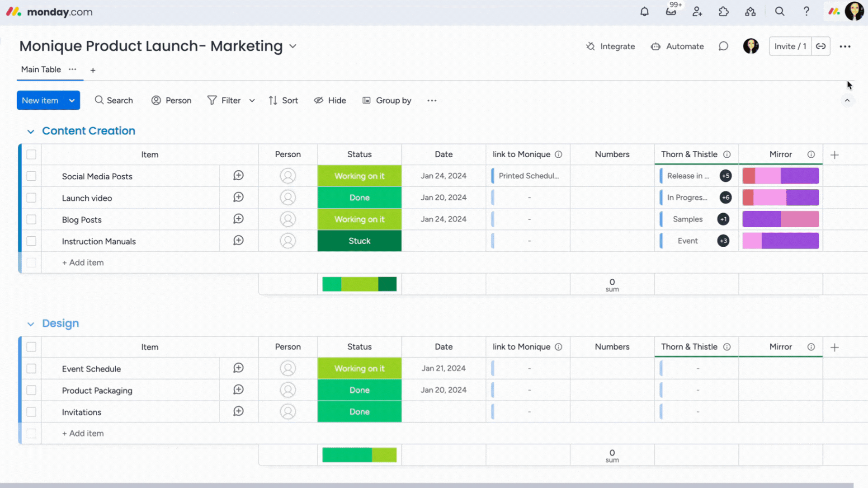Collapse the board header chevron

click(x=847, y=100)
